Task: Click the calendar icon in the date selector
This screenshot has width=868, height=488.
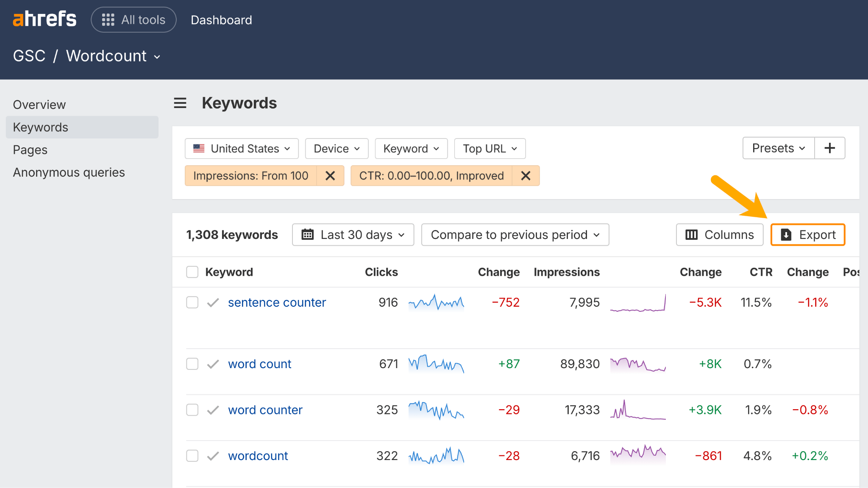Action: (x=308, y=234)
